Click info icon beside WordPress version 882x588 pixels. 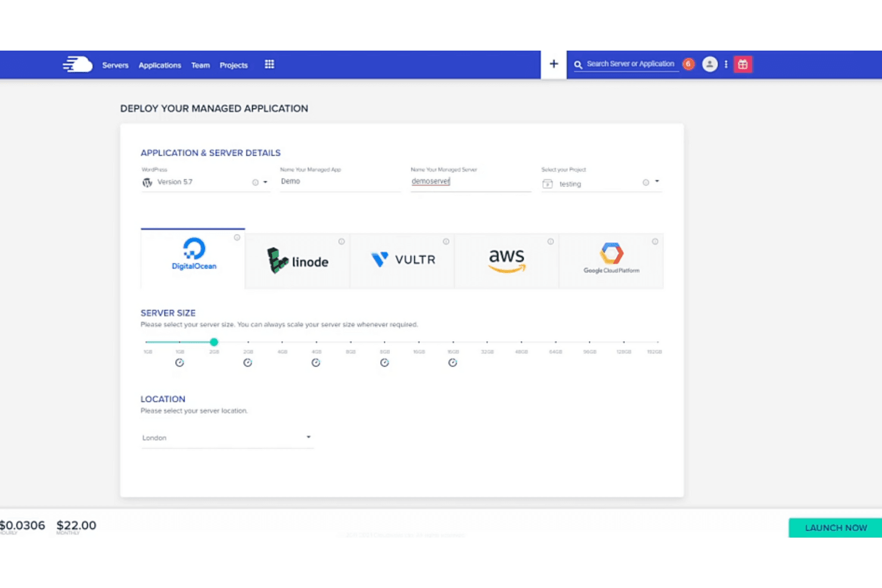pos(255,182)
